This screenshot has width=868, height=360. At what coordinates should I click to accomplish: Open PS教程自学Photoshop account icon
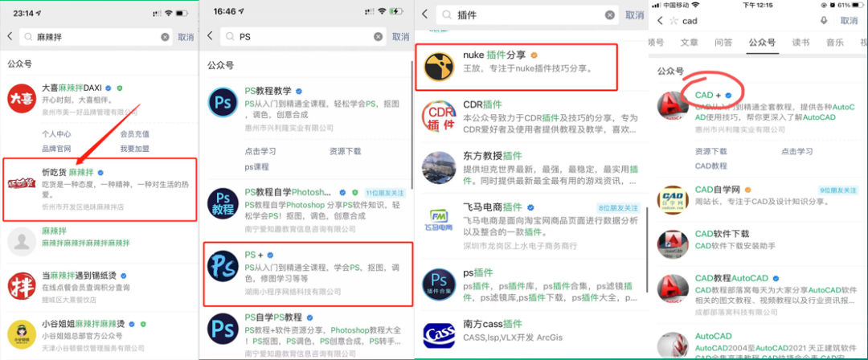tap(223, 203)
